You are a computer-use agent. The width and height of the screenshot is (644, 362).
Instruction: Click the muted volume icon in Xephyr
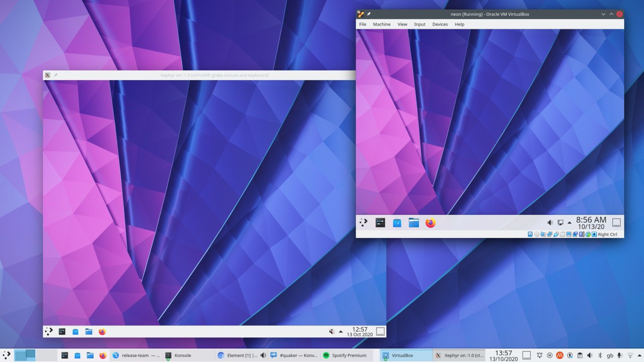click(331, 331)
